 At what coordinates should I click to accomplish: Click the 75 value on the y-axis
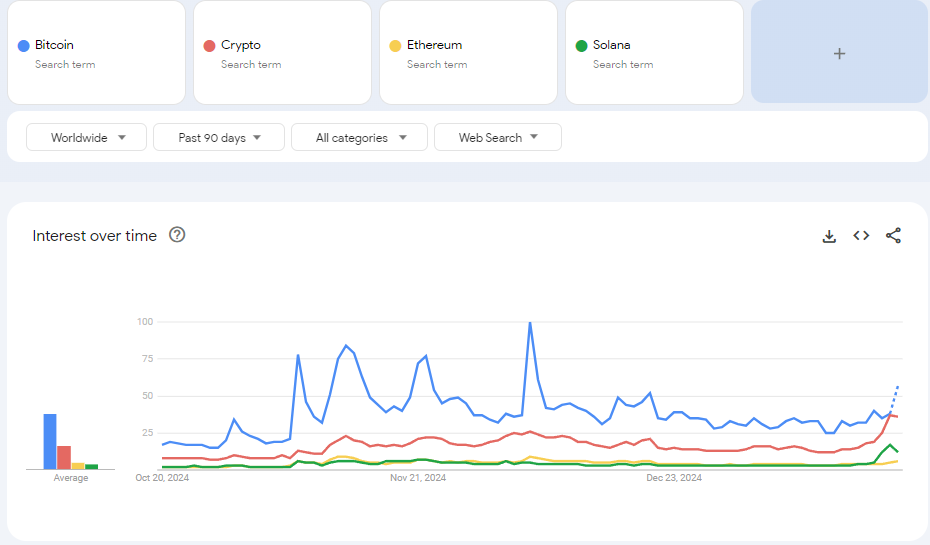click(147, 358)
